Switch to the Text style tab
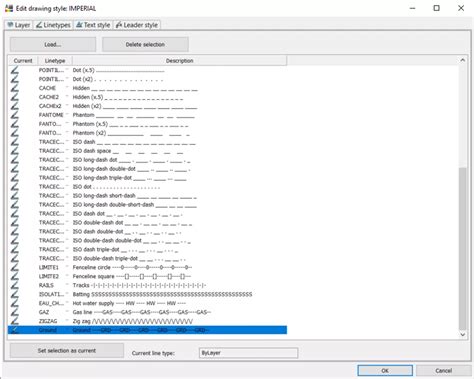Screen dimensions: 474x379 click(x=93, y=25)
